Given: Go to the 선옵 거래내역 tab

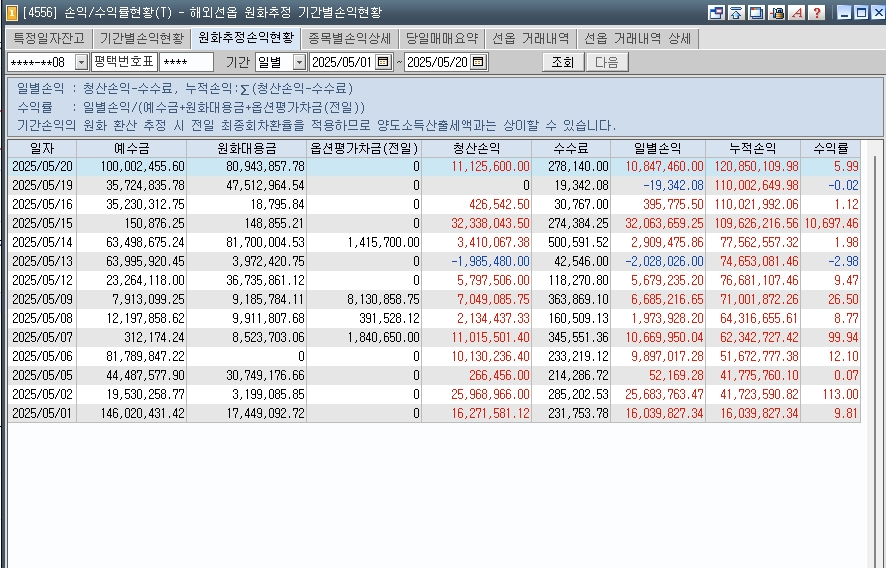Looking at the screenshot, I should [x=531, y=38].
